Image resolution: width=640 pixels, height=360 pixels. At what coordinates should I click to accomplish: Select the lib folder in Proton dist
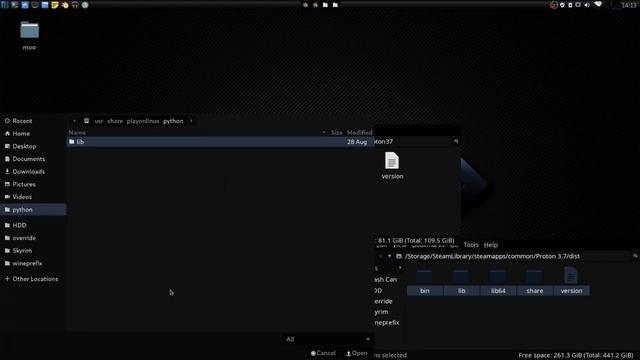pos(461,282)
